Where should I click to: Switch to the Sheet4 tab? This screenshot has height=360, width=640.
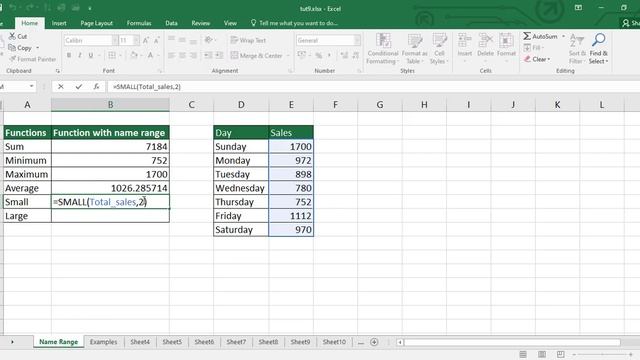[x=140, y=342]
